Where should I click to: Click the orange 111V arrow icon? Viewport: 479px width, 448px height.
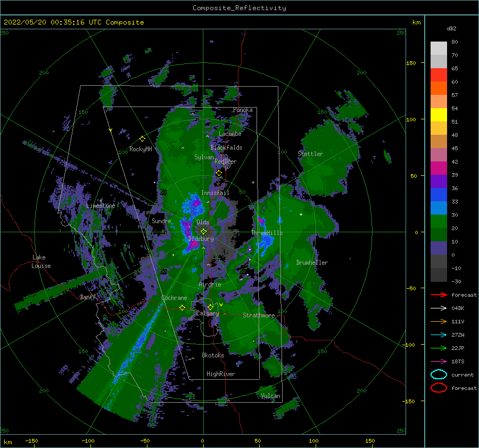pyautogui.click(x=439, y=321)
